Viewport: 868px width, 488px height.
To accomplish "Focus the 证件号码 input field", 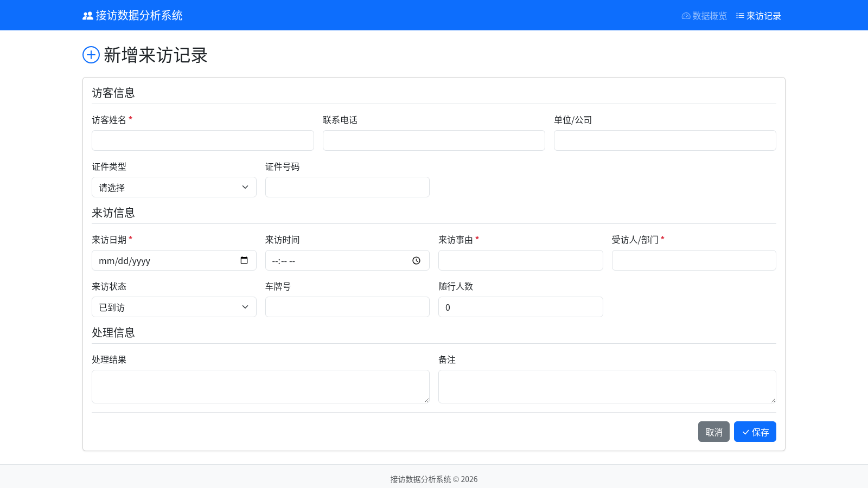I will click(x=347, y=187).
